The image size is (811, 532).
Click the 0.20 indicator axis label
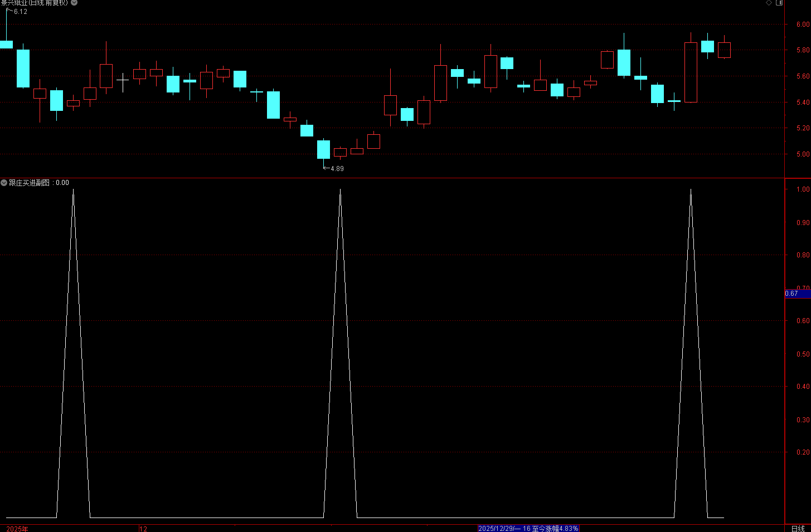point(803,452)
